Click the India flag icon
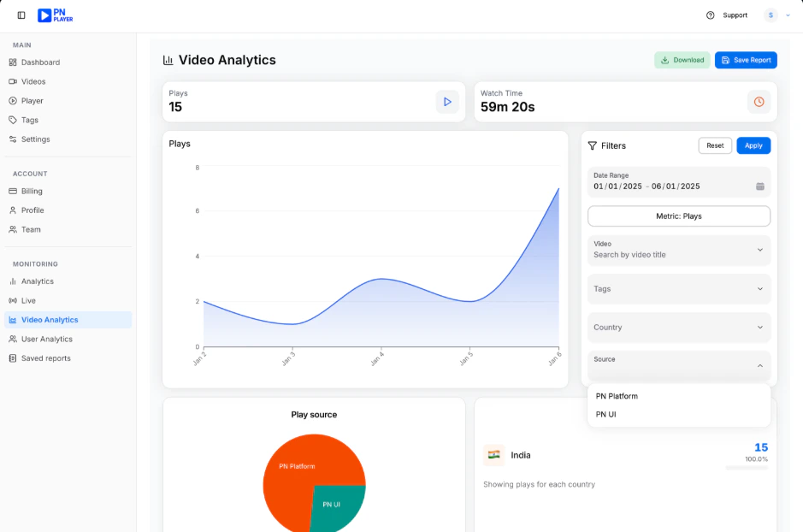 pyautogui.click(x=493, y=455)
